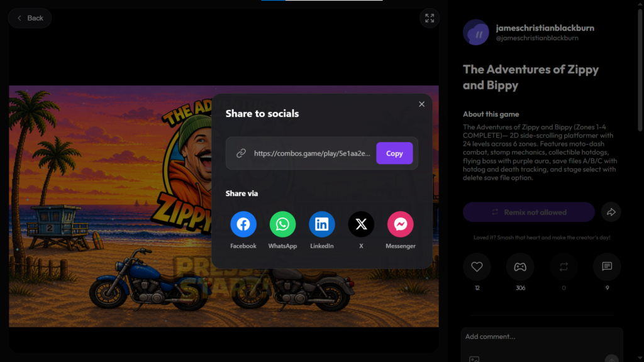This screenshot has width=644, height=362.
Task: Enter fullscreen mode for the game
Action: click(430, 18)
